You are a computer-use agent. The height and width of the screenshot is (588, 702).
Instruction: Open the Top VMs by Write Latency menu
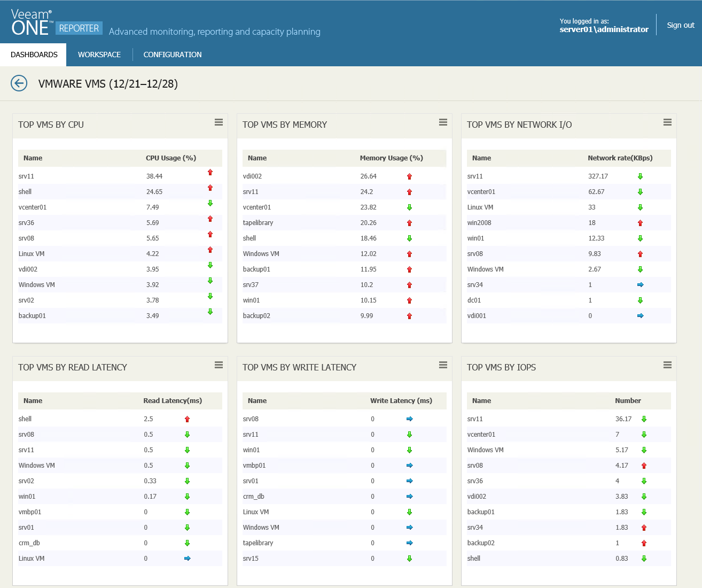443,365
